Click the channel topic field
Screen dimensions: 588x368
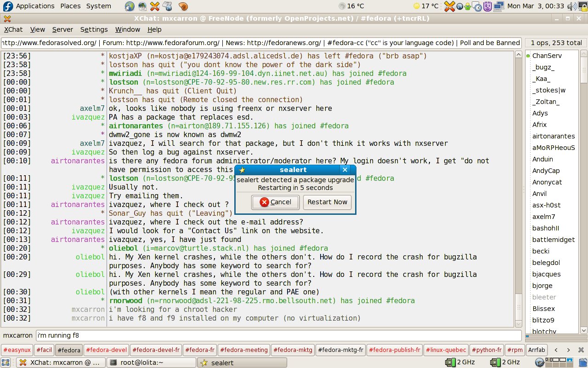tap(260, 43)
